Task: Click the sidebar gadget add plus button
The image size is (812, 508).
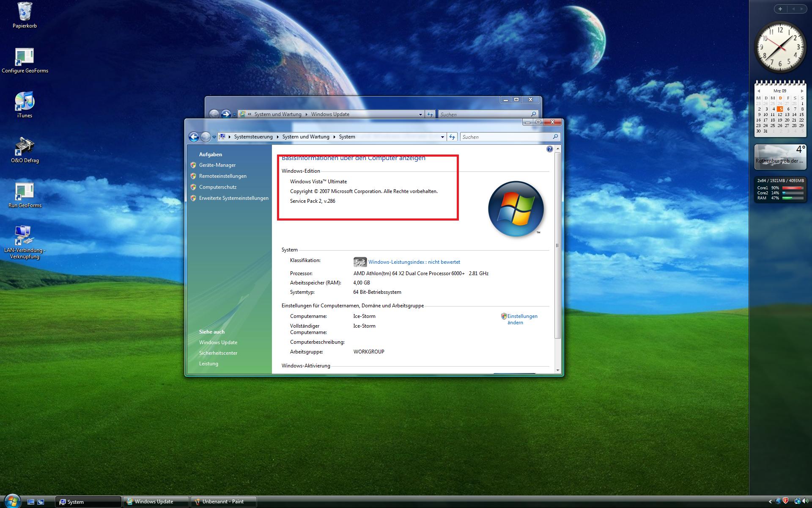Action: (x=780, y=9)
